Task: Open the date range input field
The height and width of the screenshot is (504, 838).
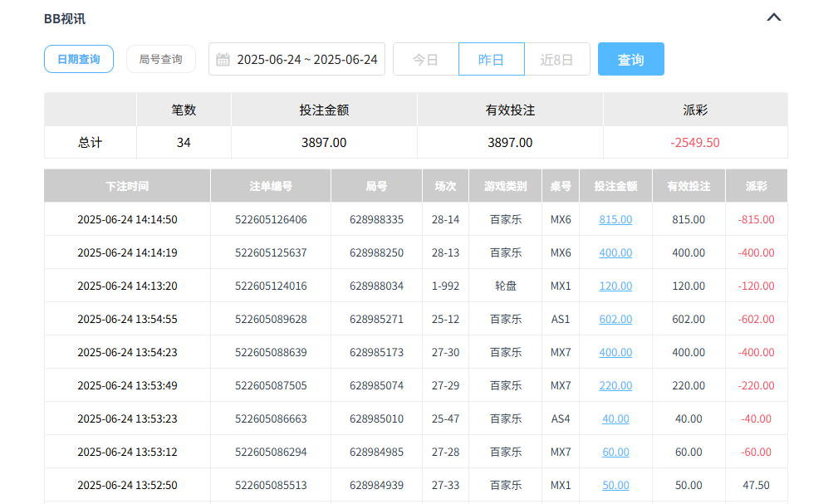Action: click(307, 59)
